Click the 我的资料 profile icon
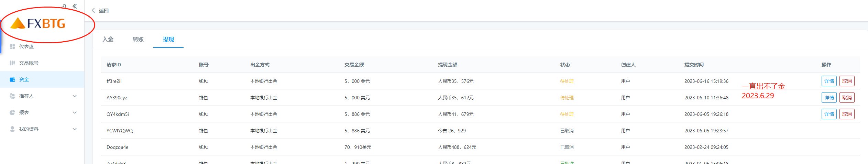 (x=12, y=129)
